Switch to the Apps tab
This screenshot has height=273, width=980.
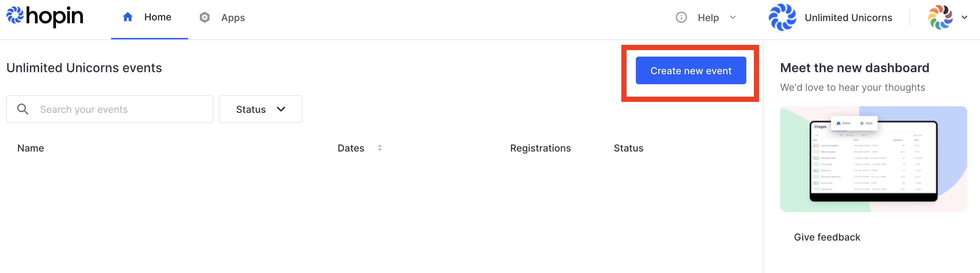pyautogui.click(x=223, y=18)
